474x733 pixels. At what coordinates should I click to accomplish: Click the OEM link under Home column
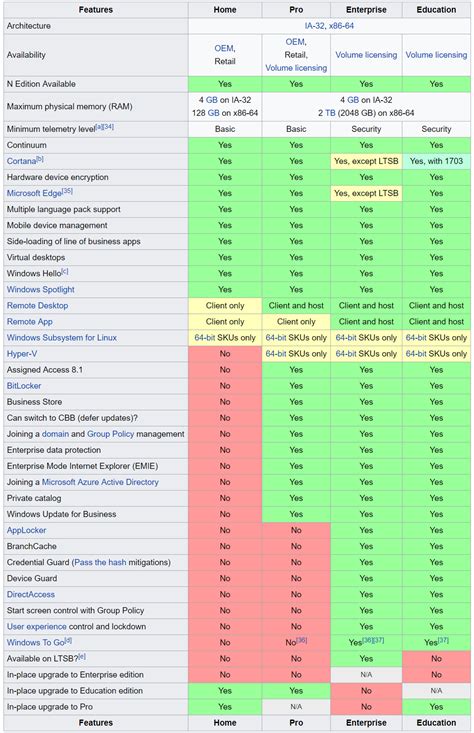[223, 48]
